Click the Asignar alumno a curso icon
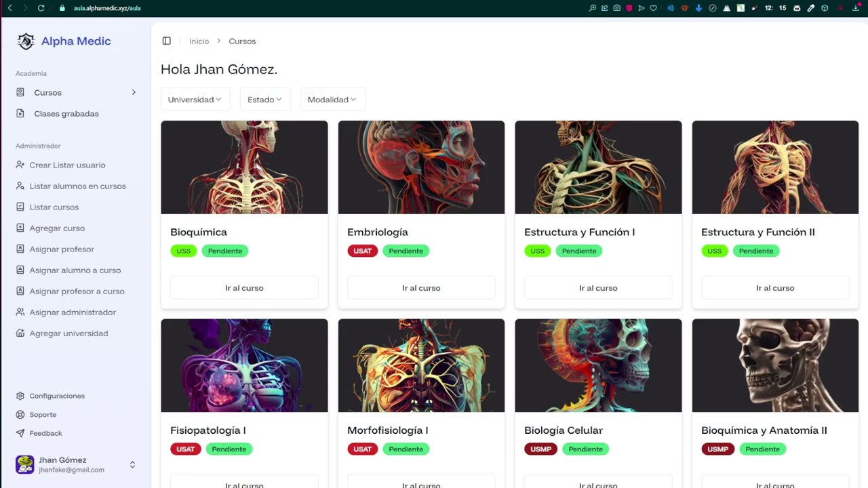The height and width of the screenshot is (488, 868). click(20, 270)
